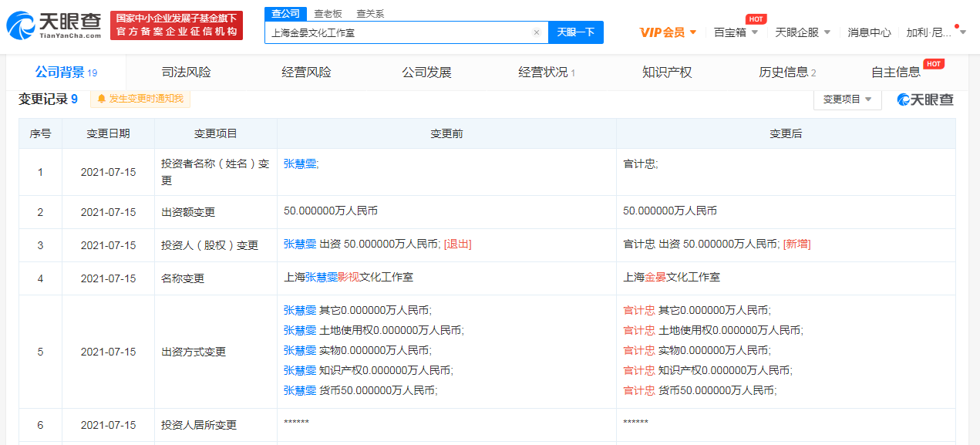The height and width of the screenshot is (445, 980).
Task: Switch to the 知识产权 tab
Action: [667, 72]
